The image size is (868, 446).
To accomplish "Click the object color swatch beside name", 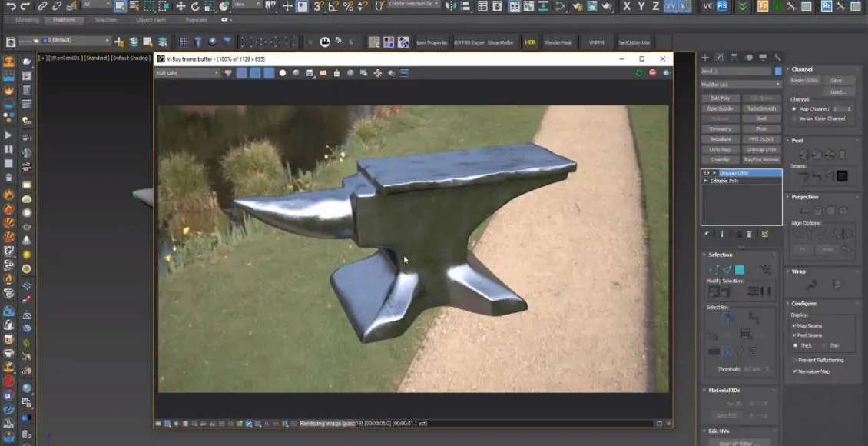I will pos(778,71).
